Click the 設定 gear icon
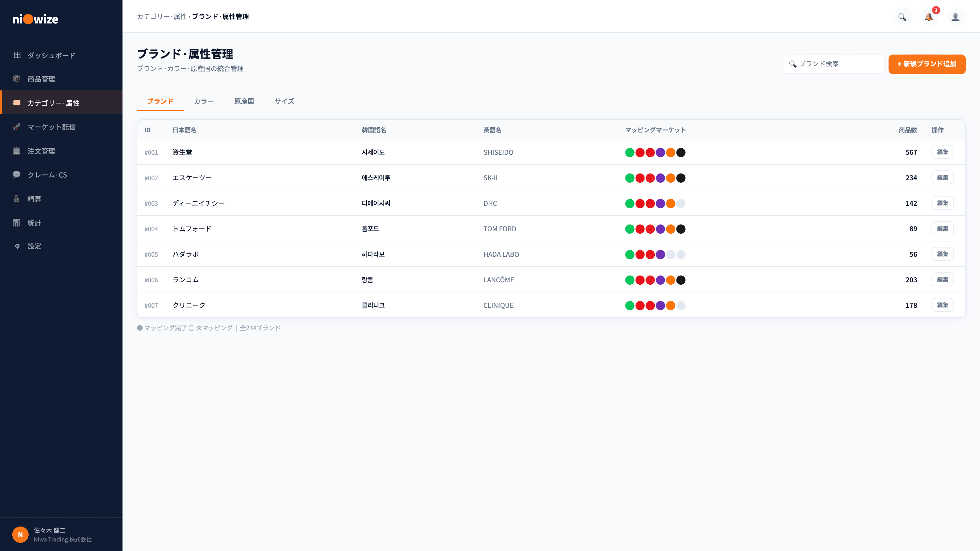 coord(17,246)
